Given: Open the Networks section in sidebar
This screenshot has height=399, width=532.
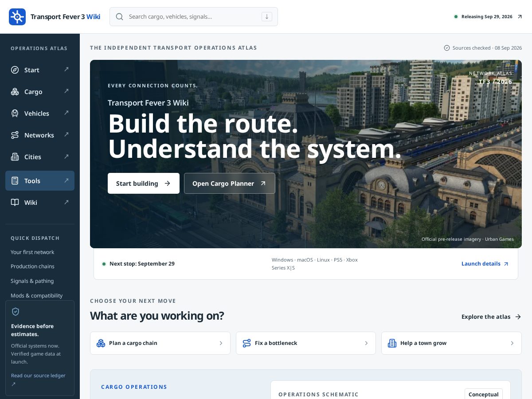Looking at the screenshot, I should click(x=40, y=135).
